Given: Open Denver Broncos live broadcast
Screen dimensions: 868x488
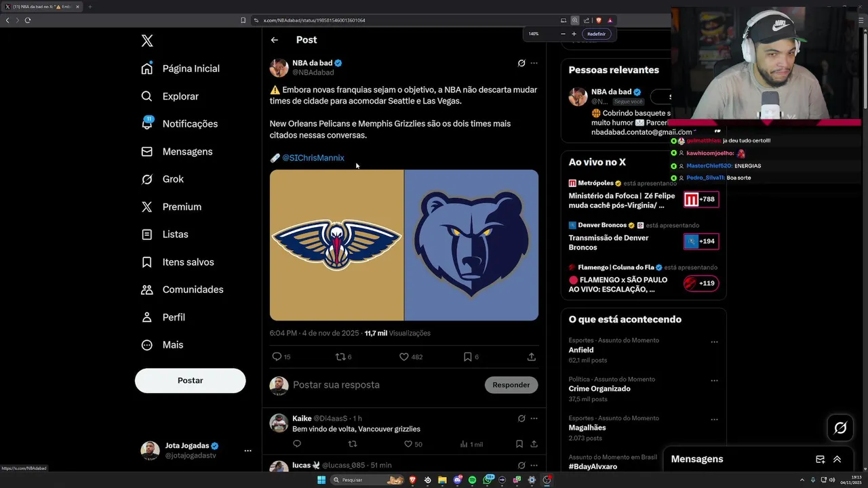Looking at the screenshot, I should [x=644, y=238].
